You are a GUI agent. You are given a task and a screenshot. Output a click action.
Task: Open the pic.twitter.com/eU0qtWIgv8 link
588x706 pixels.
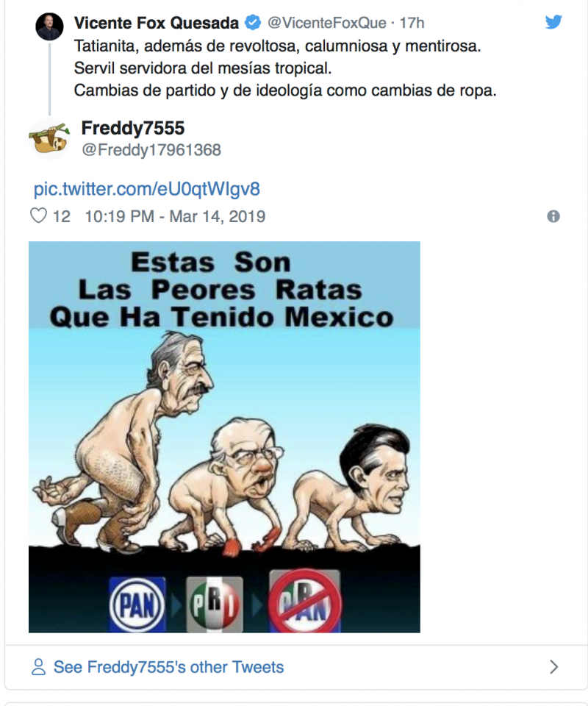[x=147, y=189]
